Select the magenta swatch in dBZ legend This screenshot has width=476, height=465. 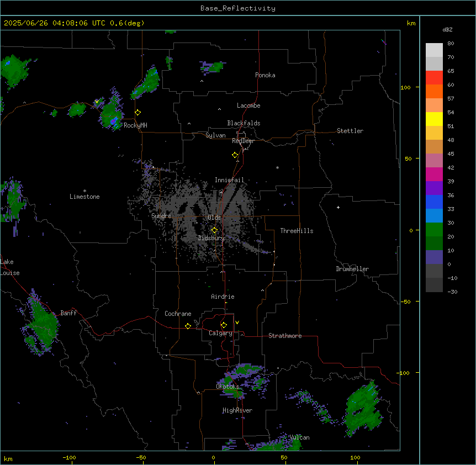[434, 174]
